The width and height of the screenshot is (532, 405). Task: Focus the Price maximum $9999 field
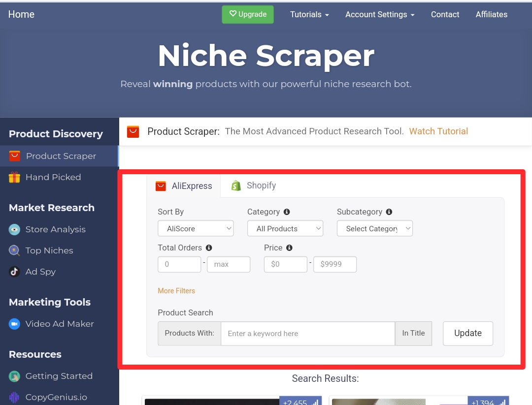(x=335, y=264)
